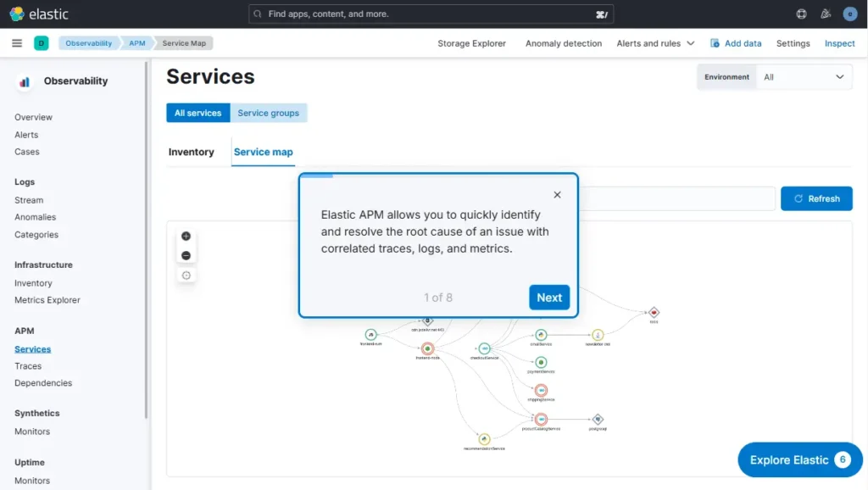
Task: Open Infrastructure Inventory
Action: (33, 283)
